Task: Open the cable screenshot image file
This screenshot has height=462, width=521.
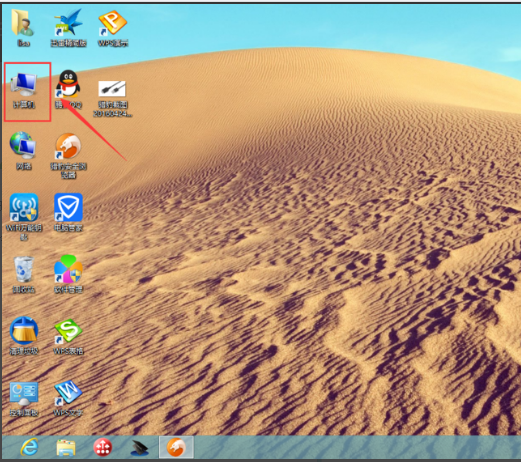Action: (112, 98)
